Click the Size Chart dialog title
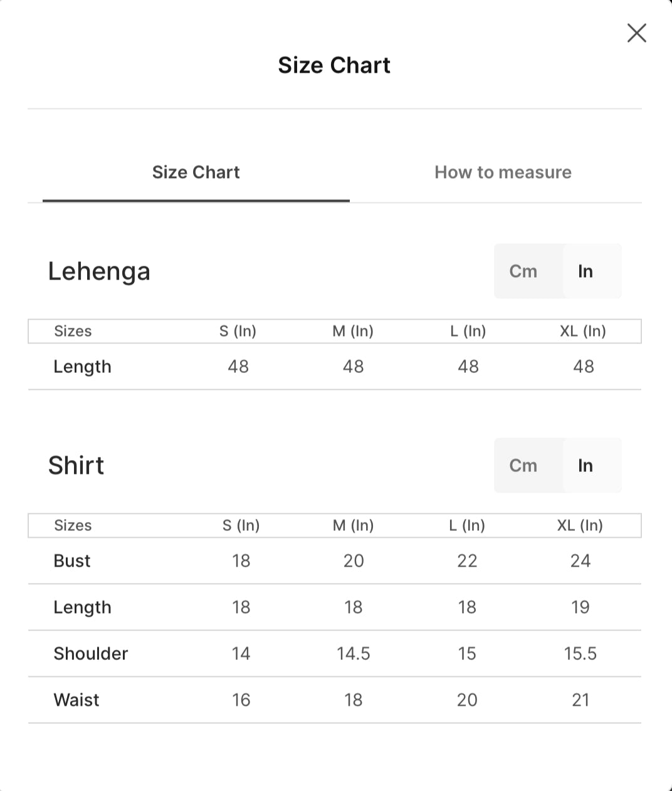 334,65
